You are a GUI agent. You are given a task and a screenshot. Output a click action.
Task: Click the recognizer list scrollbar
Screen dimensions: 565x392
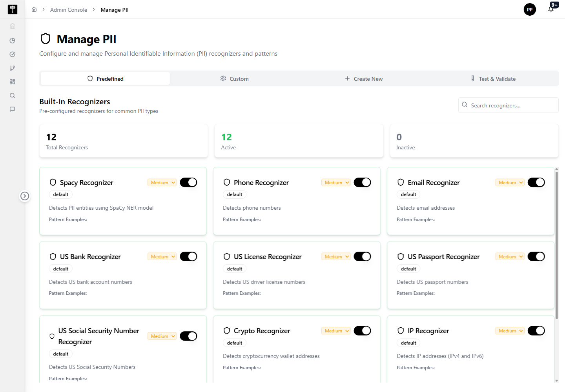point(556,245)
